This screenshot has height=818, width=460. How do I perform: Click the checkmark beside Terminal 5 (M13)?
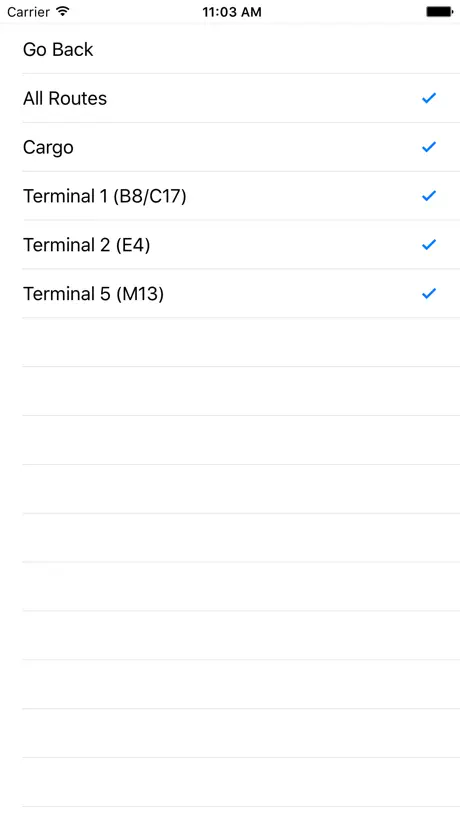click(429, 293)
